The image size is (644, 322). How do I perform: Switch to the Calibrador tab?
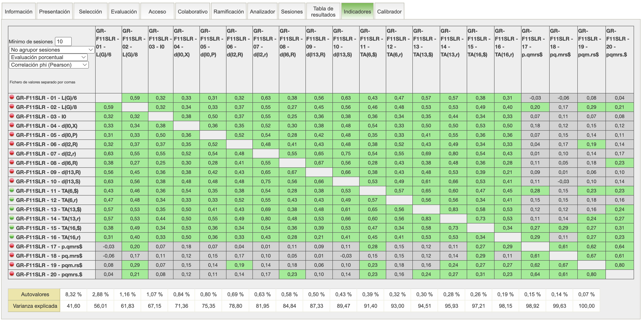click(389, 12)
